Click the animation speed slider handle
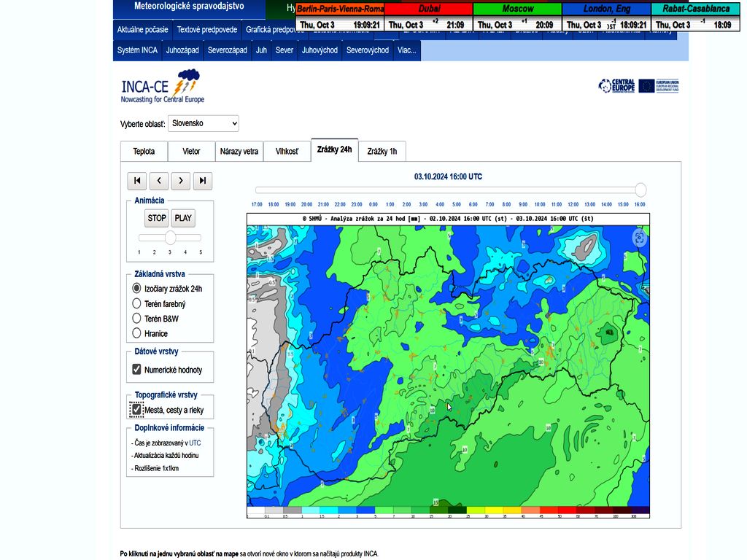 pos(170,238)
